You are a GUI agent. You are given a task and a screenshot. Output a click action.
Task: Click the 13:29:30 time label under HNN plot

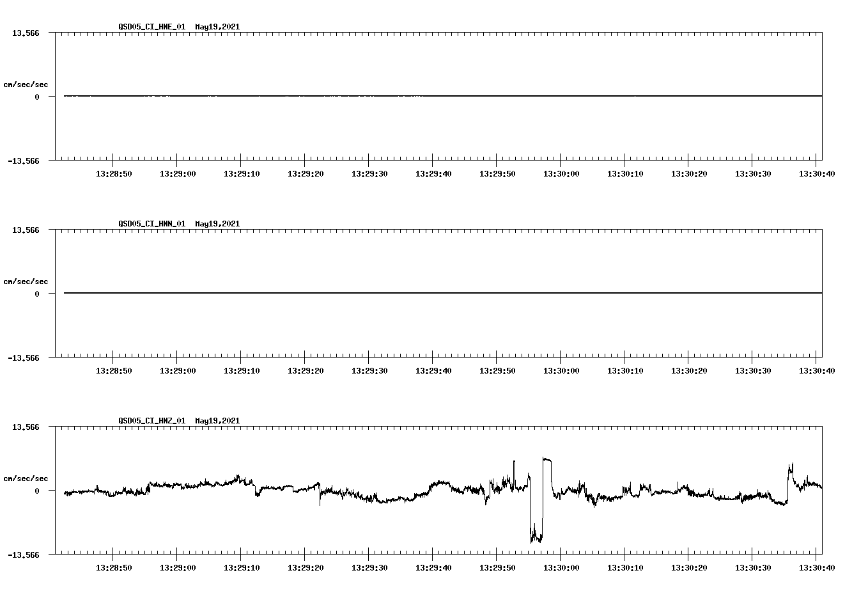click(370, 369)
